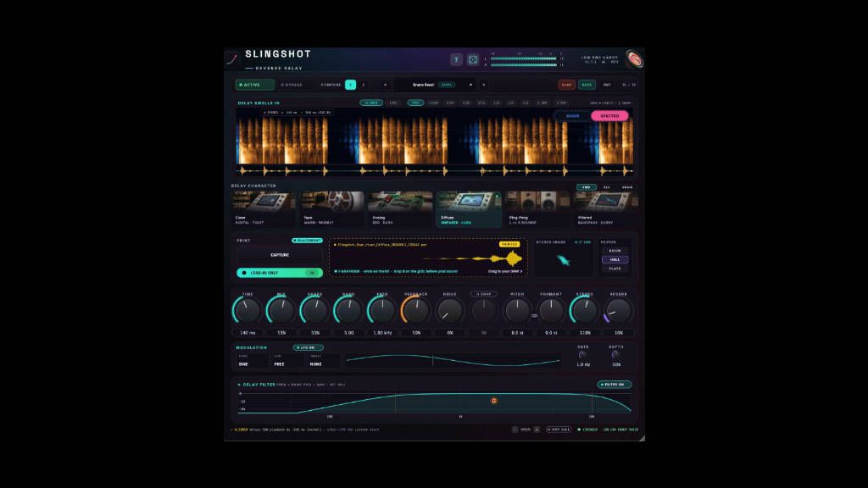
Task: Click the PRINTED badge in clip area
Action: click(509, 244)
